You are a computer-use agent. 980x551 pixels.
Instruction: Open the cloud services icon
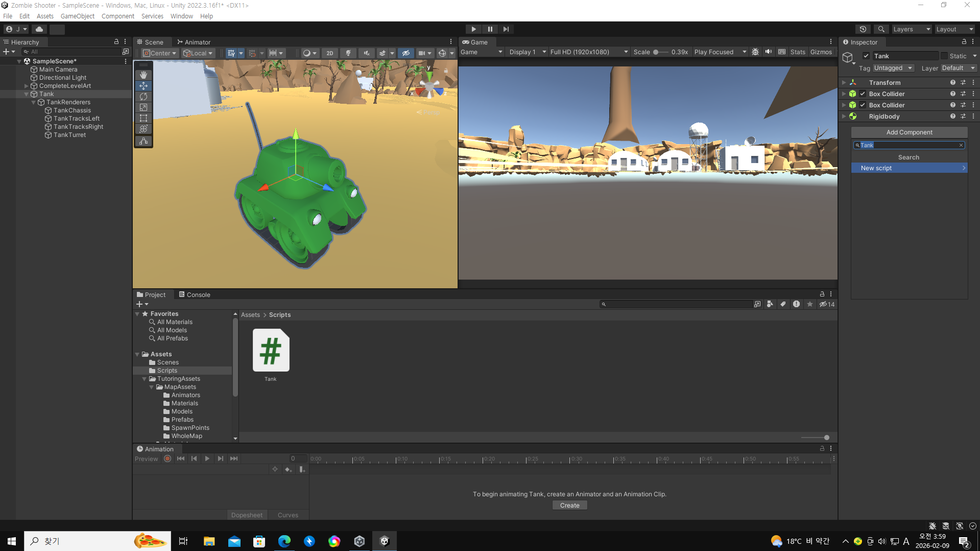pos(39,29)
